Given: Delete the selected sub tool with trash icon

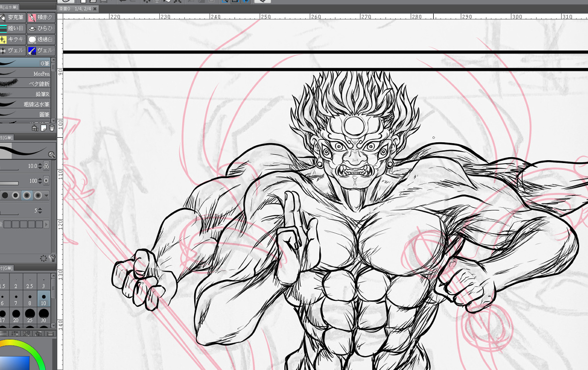Looking at the screenshot, I should click(x=52, y=128).
